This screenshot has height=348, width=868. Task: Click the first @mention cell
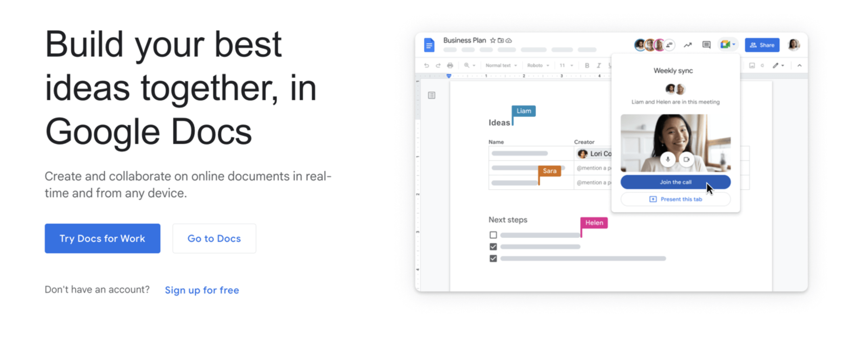(x=594, y=168)
